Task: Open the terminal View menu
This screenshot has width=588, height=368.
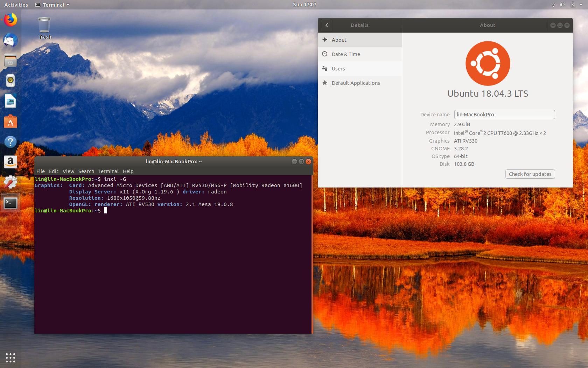Action: pos(68,171)
